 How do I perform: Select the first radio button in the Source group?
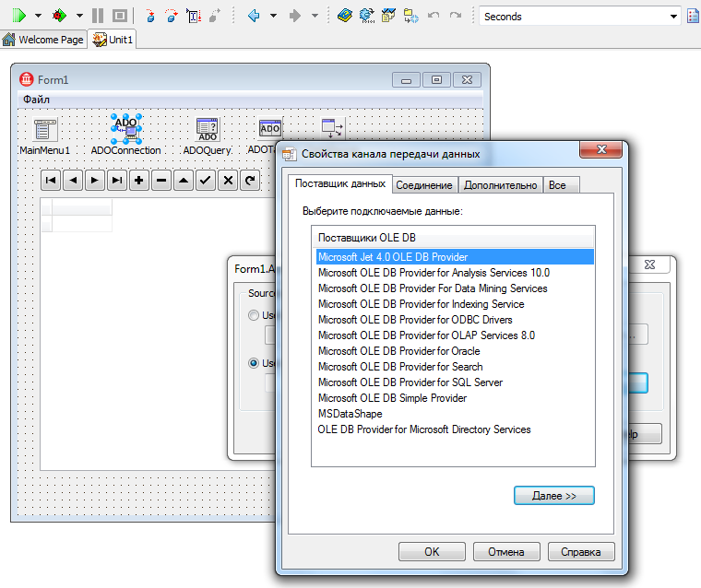(254, 315)
